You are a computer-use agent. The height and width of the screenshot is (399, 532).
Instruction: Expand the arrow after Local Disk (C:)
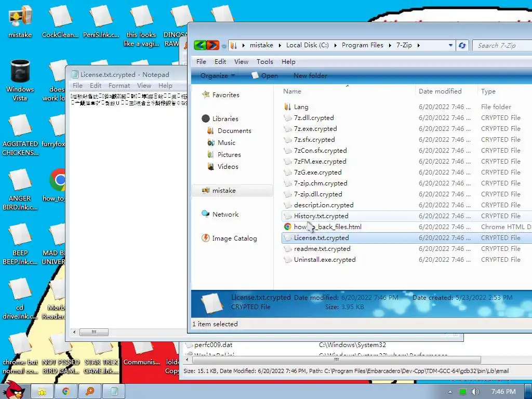tap(335, 46)
